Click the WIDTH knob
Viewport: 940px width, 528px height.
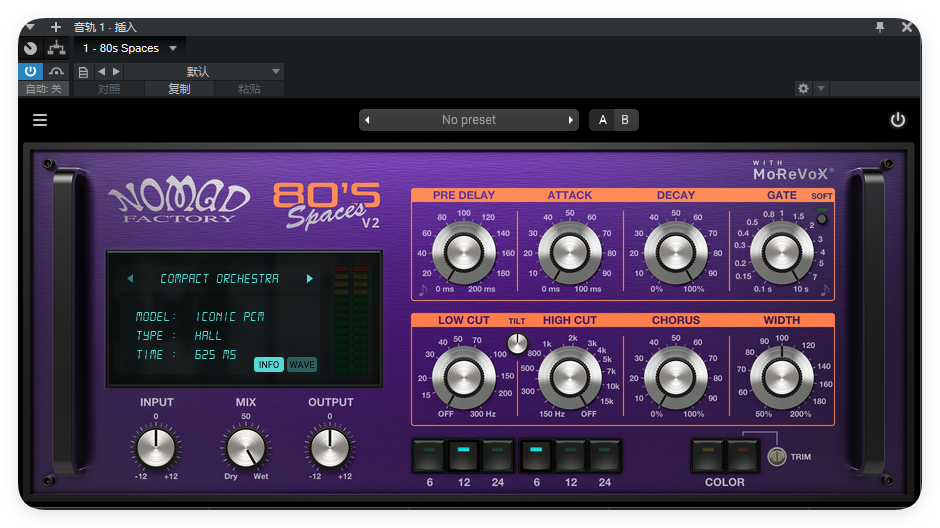click(782, 378)
